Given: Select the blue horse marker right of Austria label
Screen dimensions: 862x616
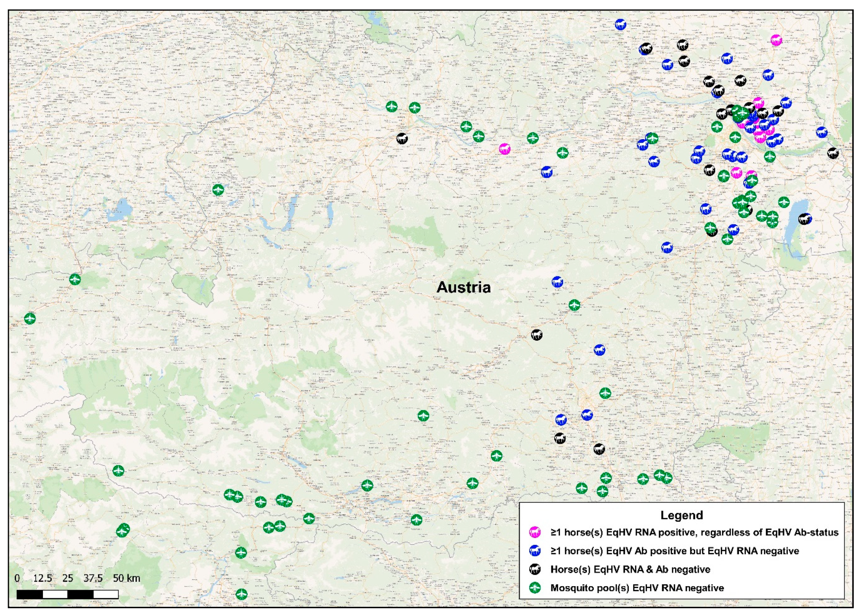Looking at the screenshot, I should (x=557, y=282).
